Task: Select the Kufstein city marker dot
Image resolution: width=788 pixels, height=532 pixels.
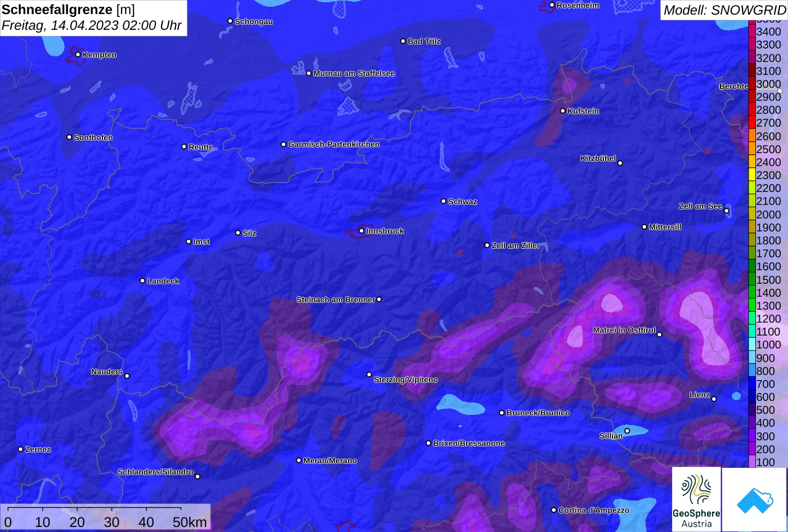Action: coord(563,111)
